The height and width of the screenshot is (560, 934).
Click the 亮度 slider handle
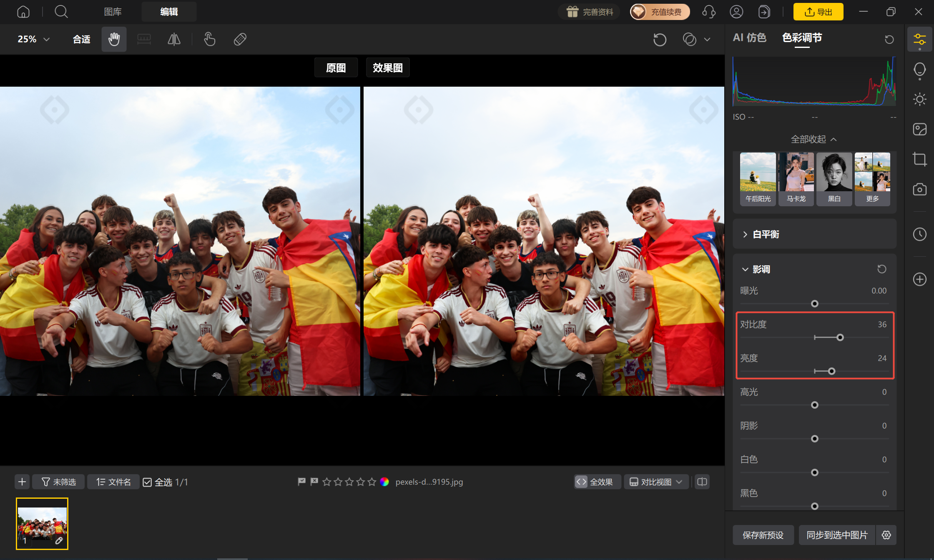831,371
